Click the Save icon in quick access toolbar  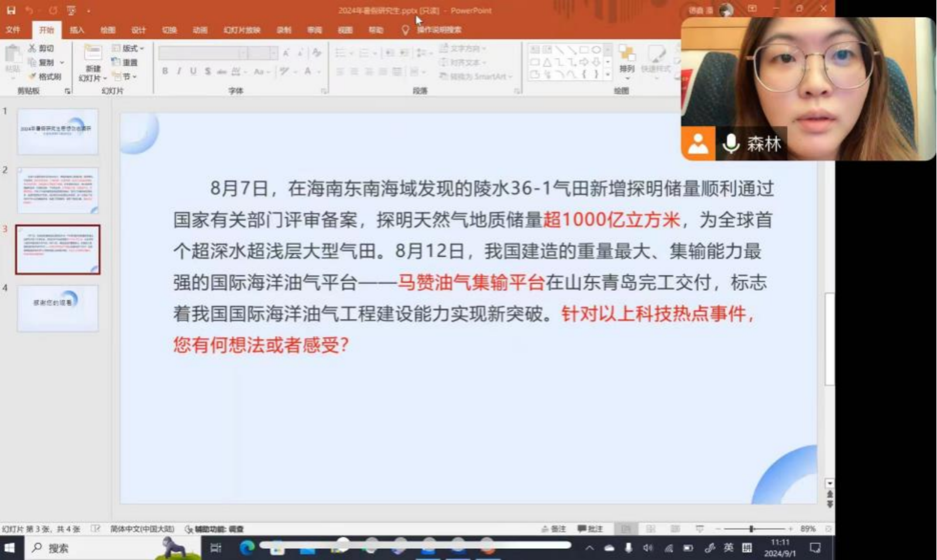11,11
